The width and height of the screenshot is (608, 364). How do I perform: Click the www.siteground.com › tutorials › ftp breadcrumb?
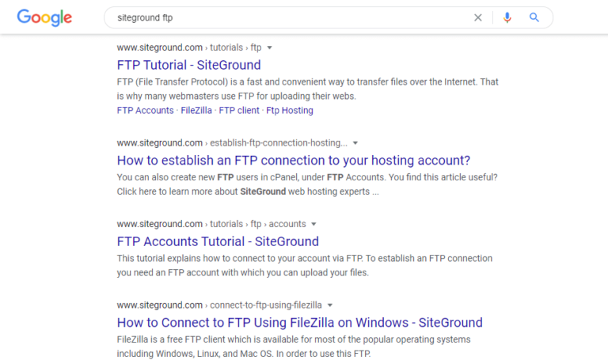pos(189,47)
